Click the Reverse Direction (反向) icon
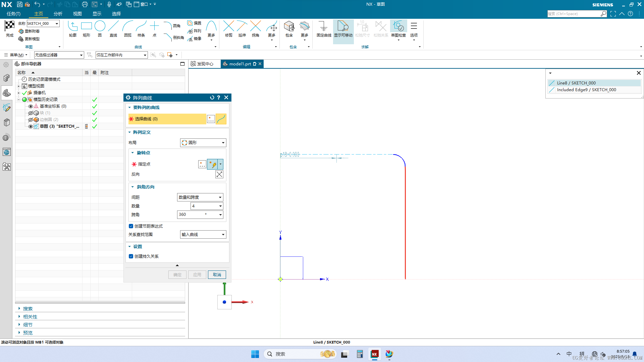Viewport: 644px width, 362px height. [219, 174]
